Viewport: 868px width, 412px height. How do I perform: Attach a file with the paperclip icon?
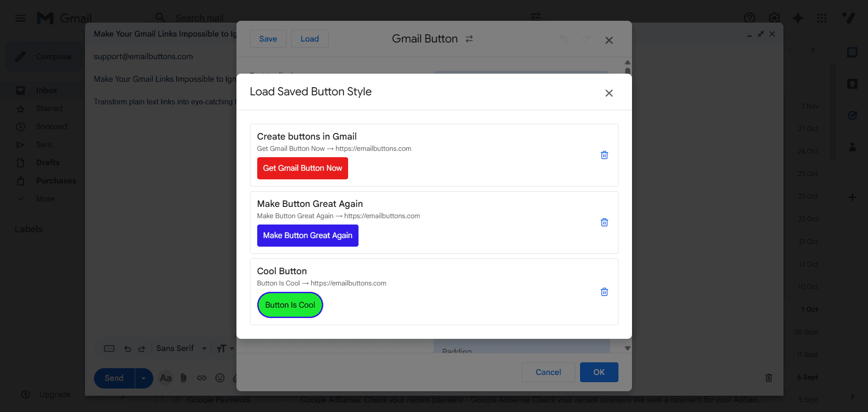(183, 378)
